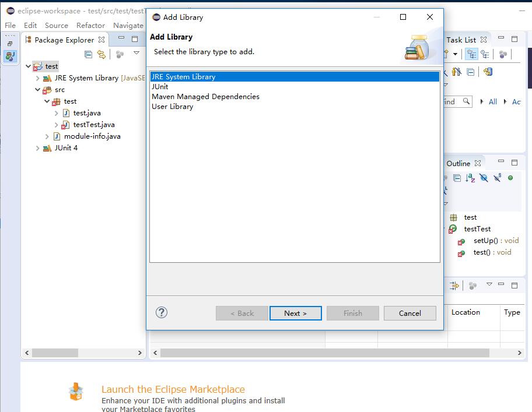Collapse All in Package Explorer toolbar
532x412 pixels.
[88, 54]
